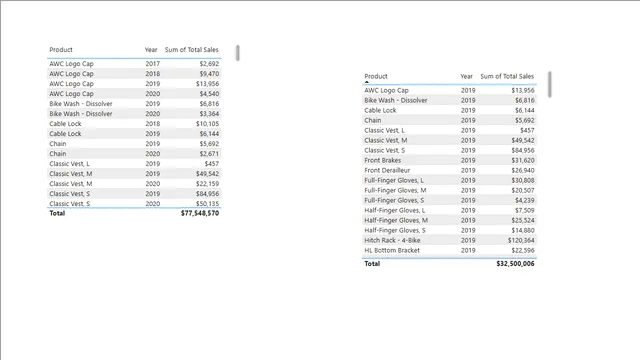
Task: Click AWC Logo Cap in the 2018 row
Action: point(71,74)
